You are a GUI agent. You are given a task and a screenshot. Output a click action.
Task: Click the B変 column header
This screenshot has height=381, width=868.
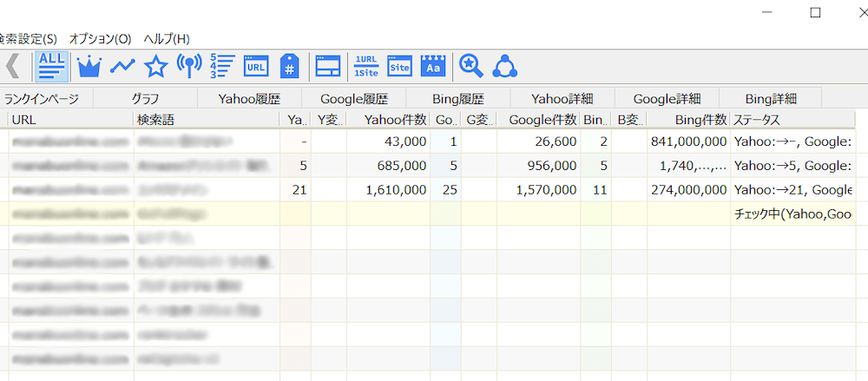click(x=628, y=120)
